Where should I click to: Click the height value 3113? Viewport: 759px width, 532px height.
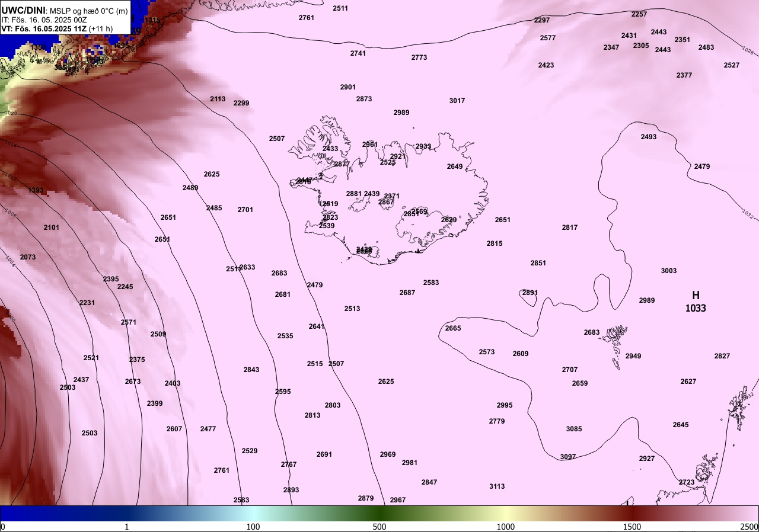pyautogui.click(x=497, y=486)
